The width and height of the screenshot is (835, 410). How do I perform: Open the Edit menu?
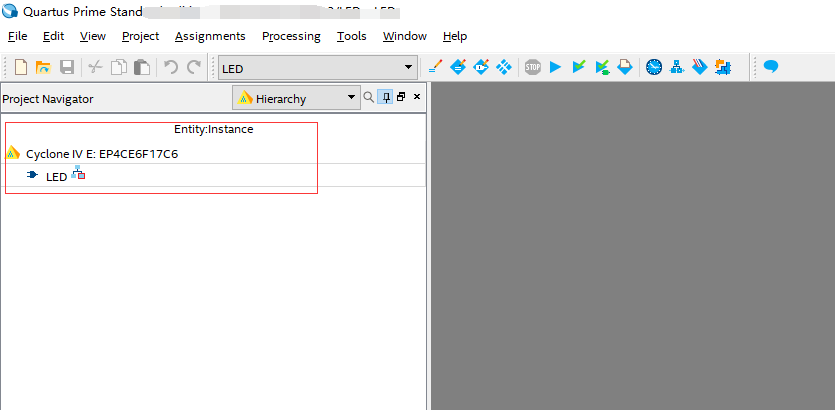click(x=54, y=36)
